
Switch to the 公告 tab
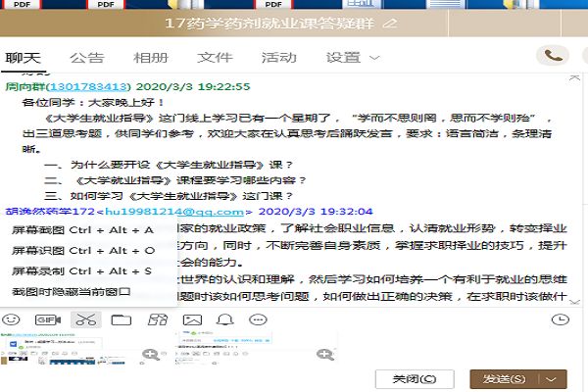pos(87,58)
